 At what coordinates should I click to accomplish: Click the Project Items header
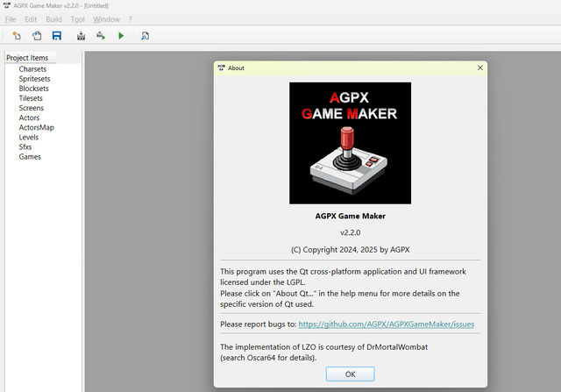tap(31, 58)
